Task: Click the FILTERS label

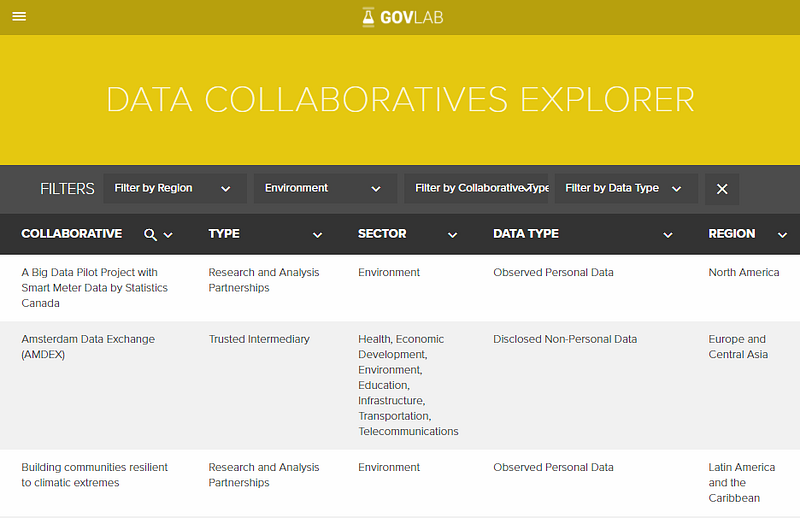Action: click(67, 189)
